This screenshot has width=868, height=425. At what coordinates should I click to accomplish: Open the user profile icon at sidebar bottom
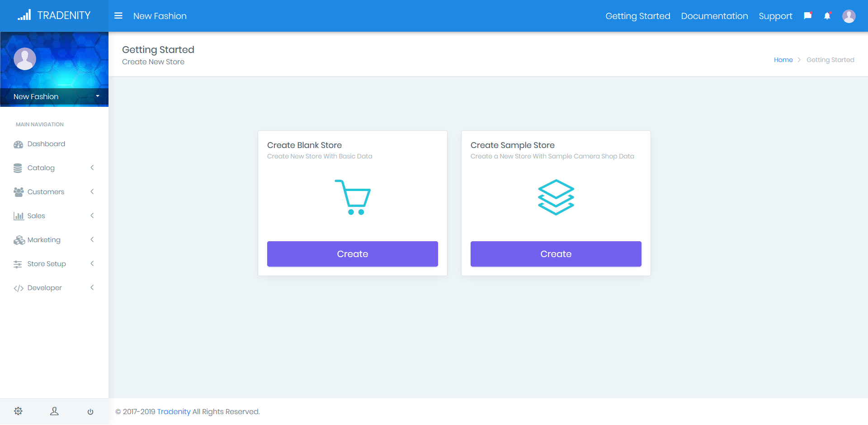[x=54, y=411]
